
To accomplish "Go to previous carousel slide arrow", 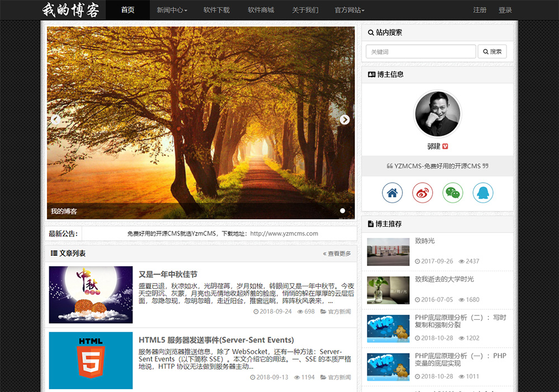I will [x=56, y=119].
